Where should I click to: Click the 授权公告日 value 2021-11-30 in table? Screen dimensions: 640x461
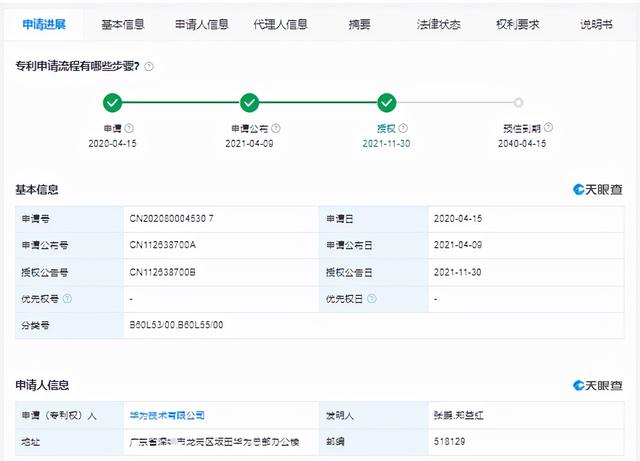click(x=458, y=272)
